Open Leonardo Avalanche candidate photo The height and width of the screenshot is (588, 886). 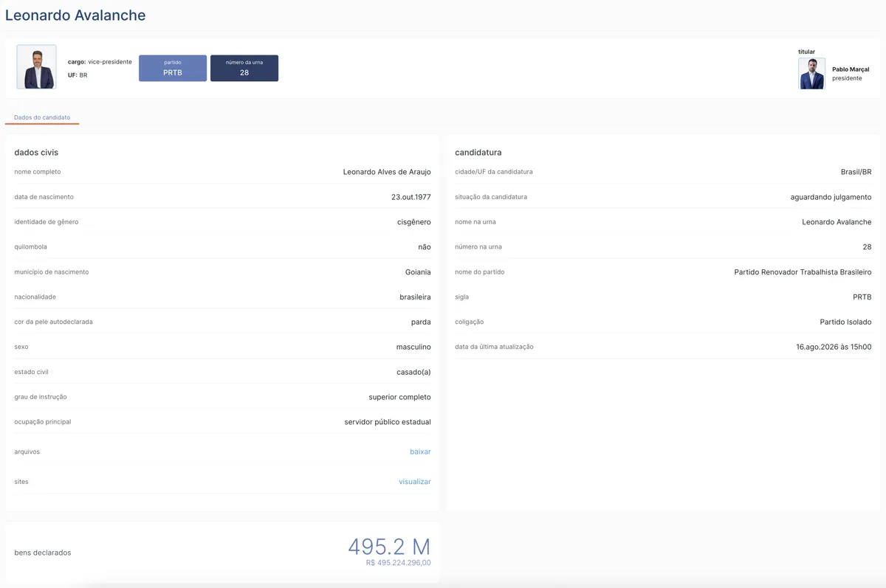[x=36, y=67]
